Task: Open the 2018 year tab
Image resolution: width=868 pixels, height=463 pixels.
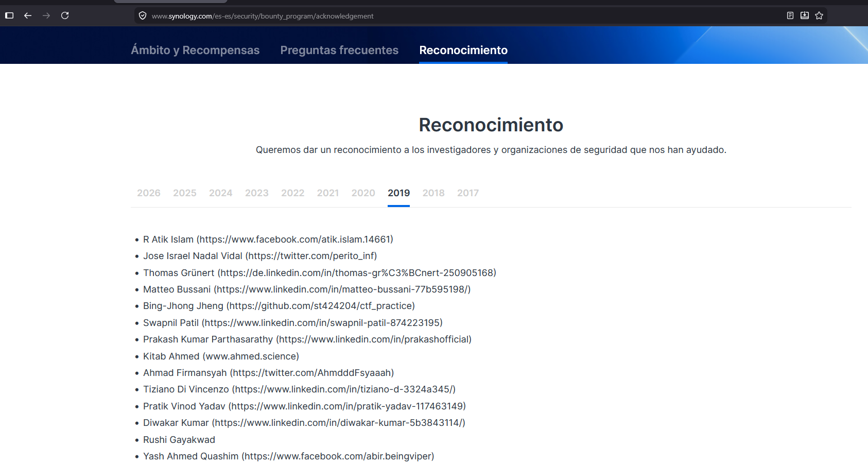Action: (x=433, y=193)
